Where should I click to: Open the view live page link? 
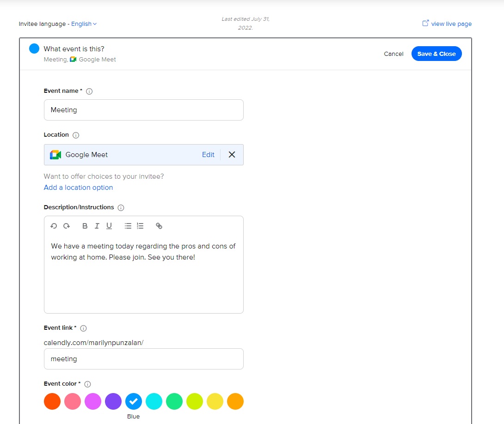[451, 24]
